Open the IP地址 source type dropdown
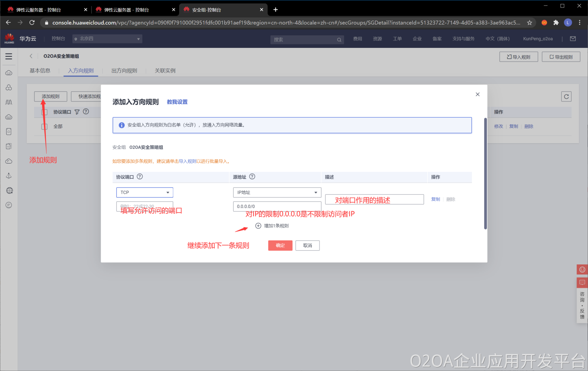 (277, 192)
